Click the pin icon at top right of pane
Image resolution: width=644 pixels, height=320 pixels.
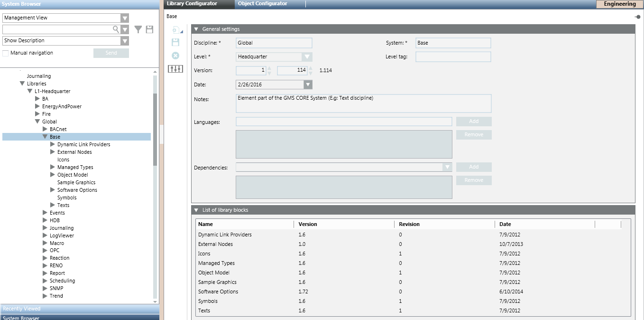pyautogui.click(x=638, y=17)
